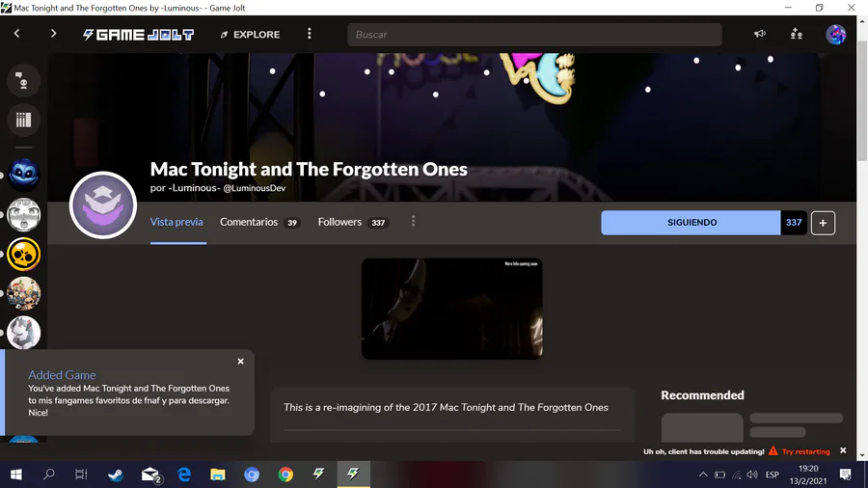Viewport: 868px width, 488px height.
Task: Open the chat icon in sidebar
Action: pyautogui.click(x=23, y=81)
